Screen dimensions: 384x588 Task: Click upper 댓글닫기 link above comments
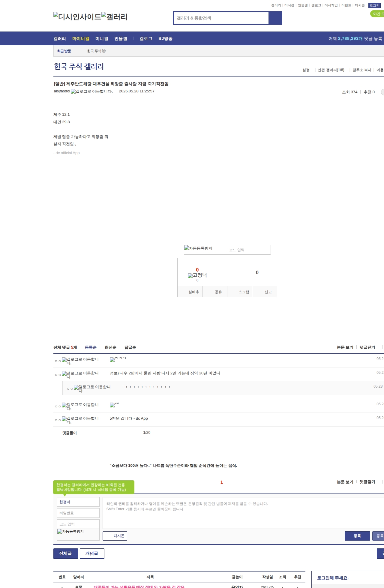[x=367, y=347]
